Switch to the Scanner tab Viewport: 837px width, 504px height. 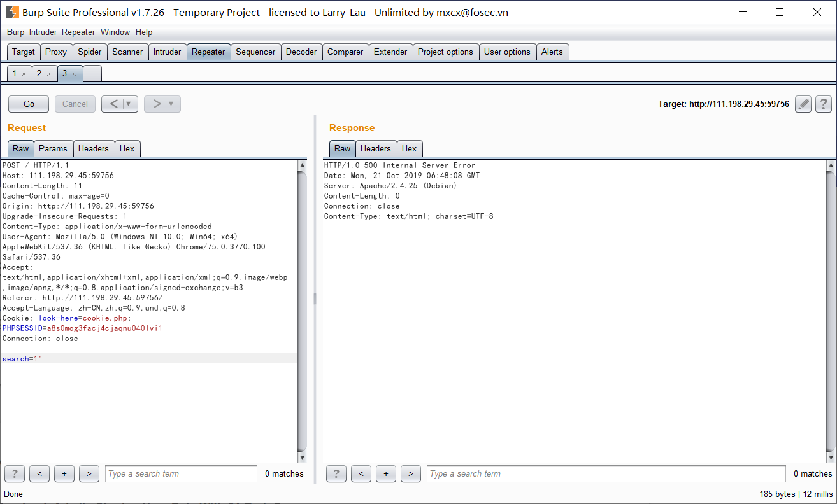(x=127, y=52)
